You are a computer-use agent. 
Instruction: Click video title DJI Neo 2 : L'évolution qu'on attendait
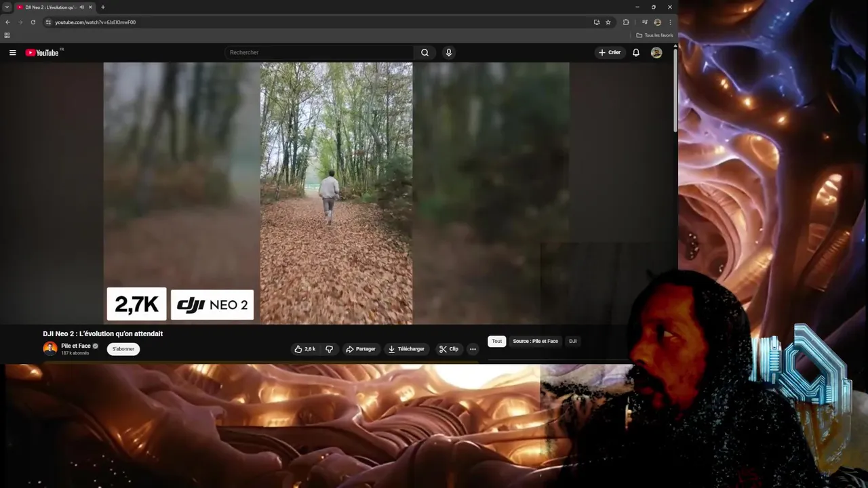point(103,333)
